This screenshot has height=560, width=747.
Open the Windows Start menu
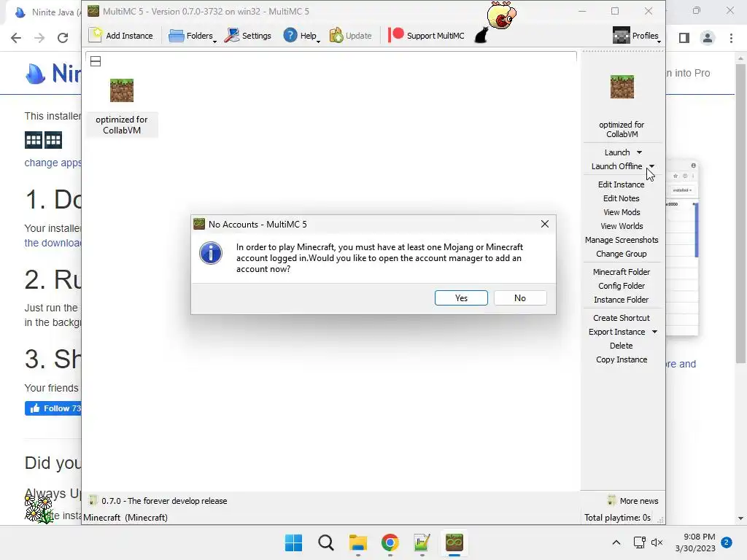[293, 542]
